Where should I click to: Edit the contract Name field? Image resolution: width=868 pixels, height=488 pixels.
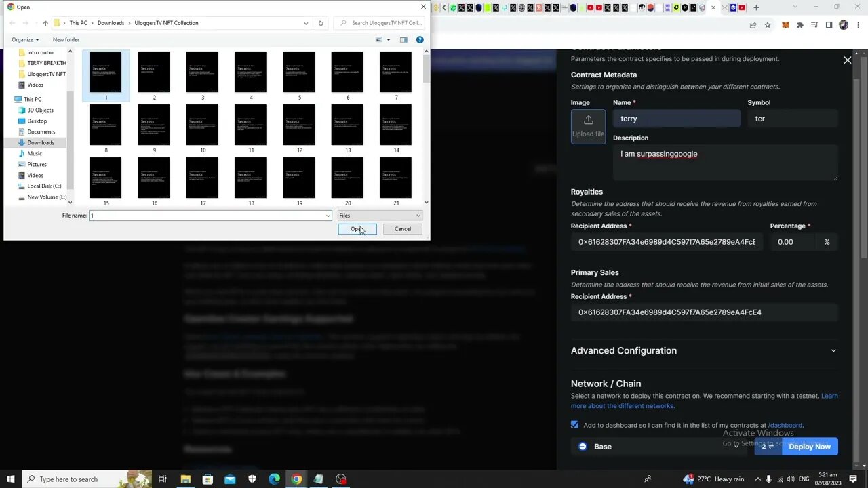676,119
